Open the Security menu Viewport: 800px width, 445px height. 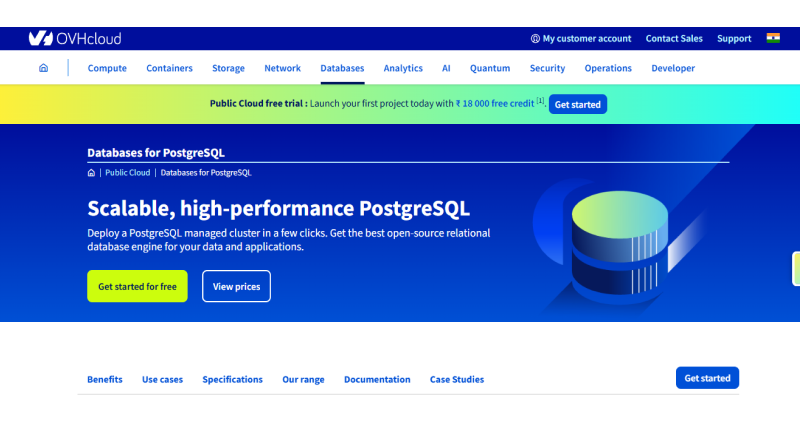(x=547, y=68)
